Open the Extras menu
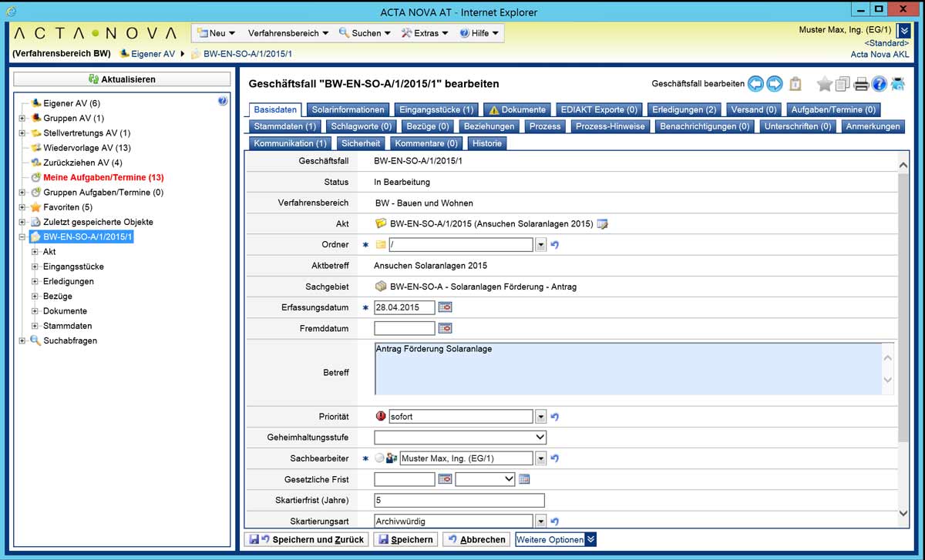925x560 pixels. pos(425,33)
